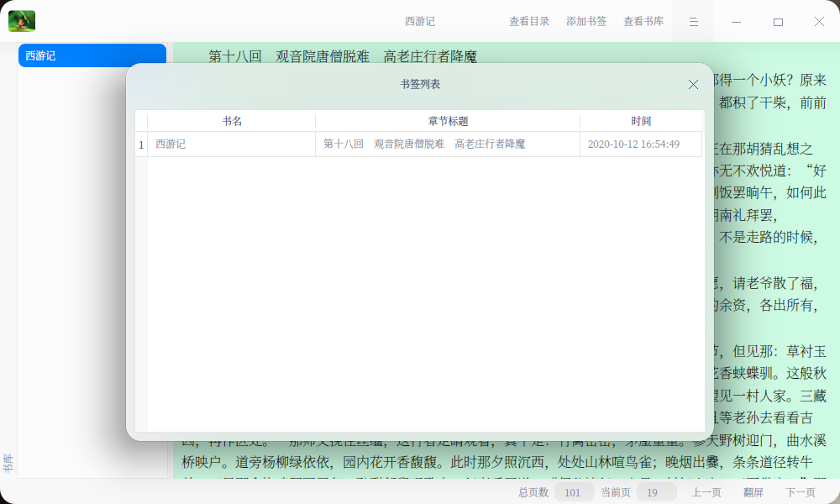The image size is (840, 504).
Task: Click the app logo icon in title bar
Action: click(22, 21)
